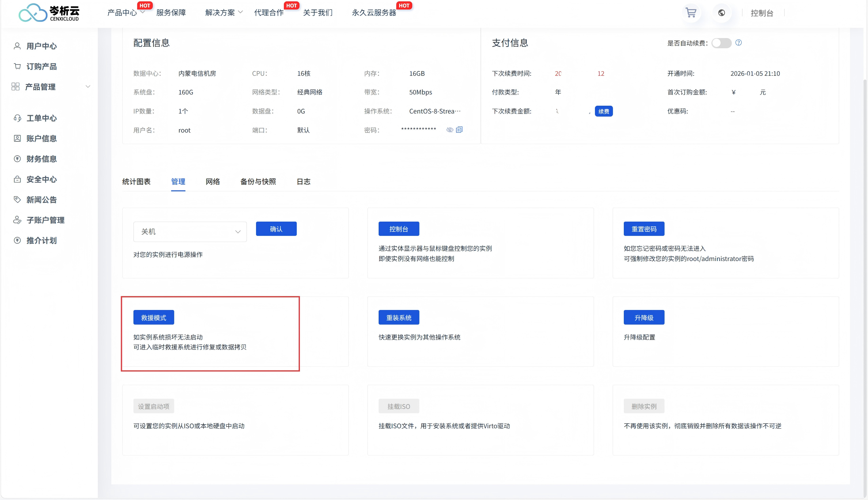Viewport: 868px width, 500px height.
Task: Copy password using the copy icon
Action: [x=459, y=130]
